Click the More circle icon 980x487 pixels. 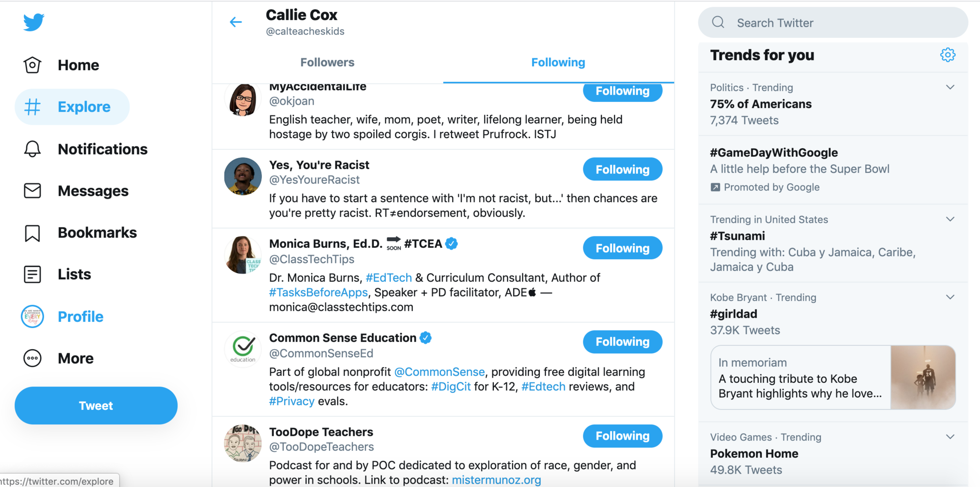(33, 358)
